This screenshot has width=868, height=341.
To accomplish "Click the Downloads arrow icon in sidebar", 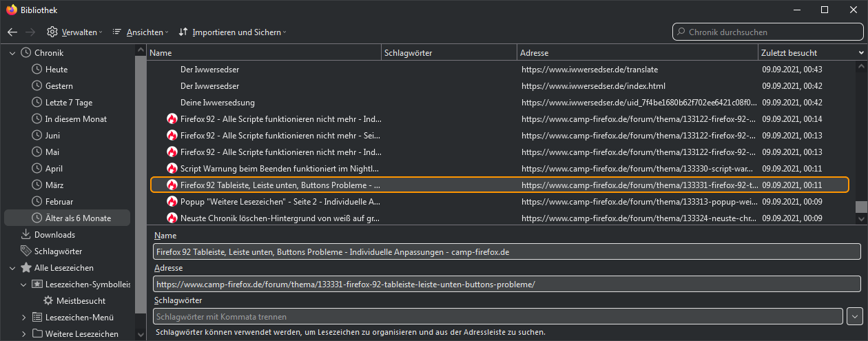I will point(26,235).
